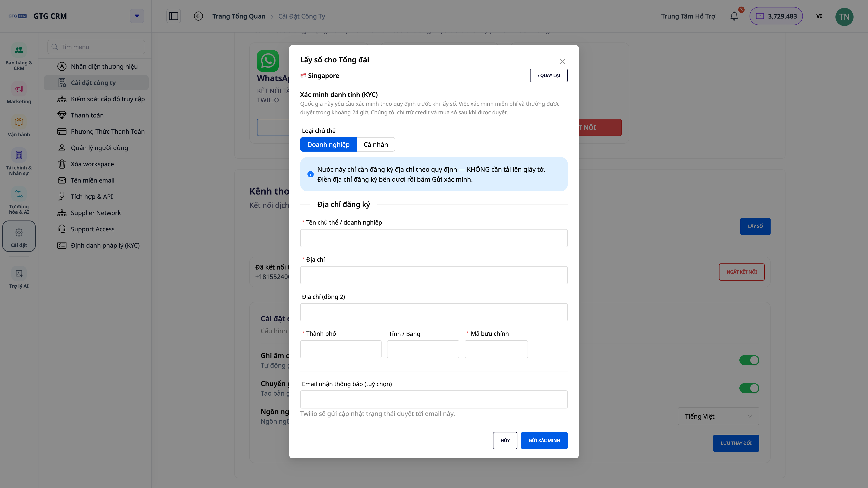The width and height of the screenshot is (868, 488).
Task: Close the Lấy số cho Tổng đài dialog
Action: (562, 61)
